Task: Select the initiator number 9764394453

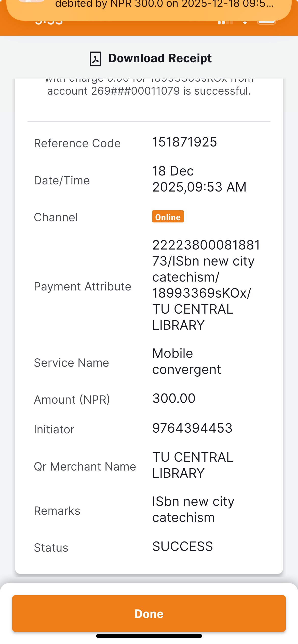Action: coord(192,428)
